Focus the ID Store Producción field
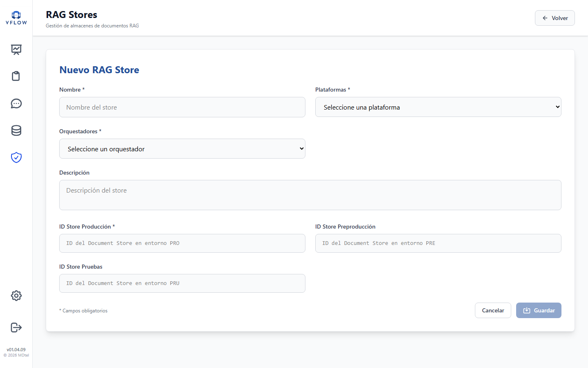588x368 pixels. (x=182, y=243)
